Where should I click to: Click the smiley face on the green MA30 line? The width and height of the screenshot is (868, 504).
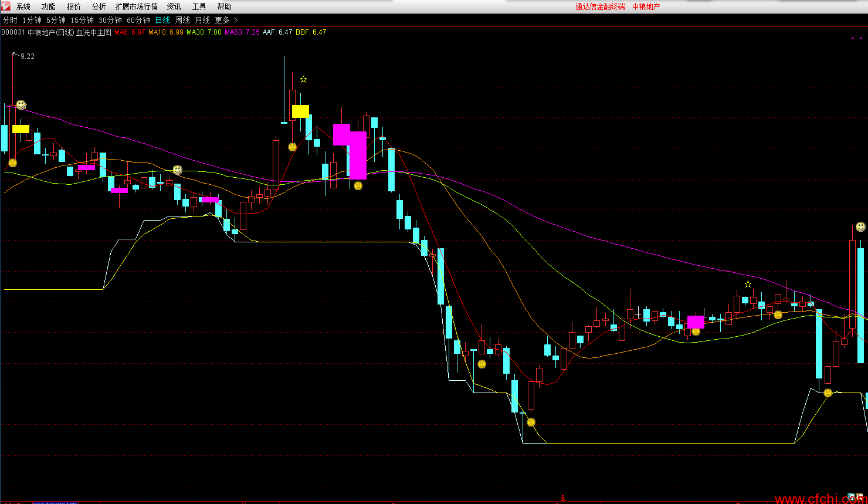(x=177, y=170)
